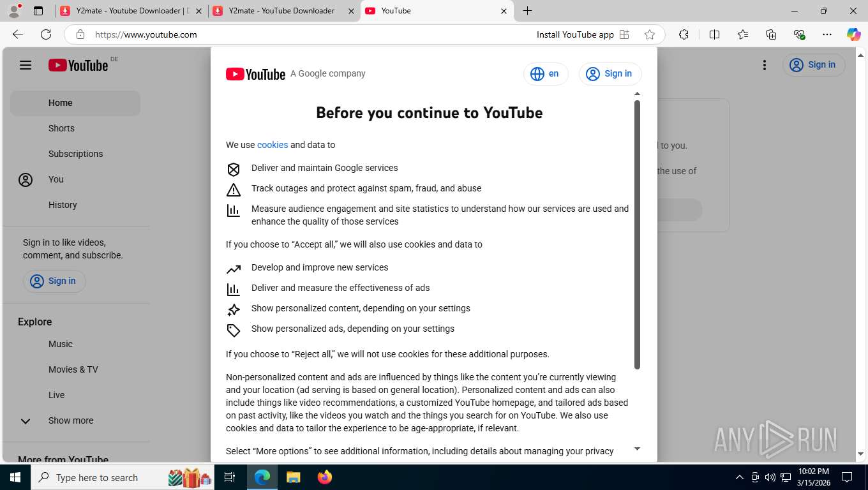Image resolution: width=868 pixels, height=490 pixels.
Task: Open the tab actions menu icon
Action: tap(38, 11)
